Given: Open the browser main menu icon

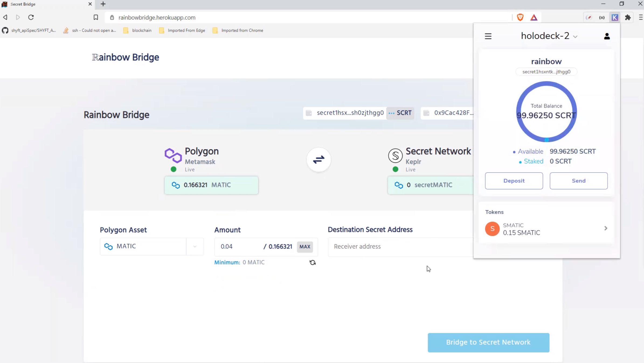Looking at the screenshot, I should 641,17.
